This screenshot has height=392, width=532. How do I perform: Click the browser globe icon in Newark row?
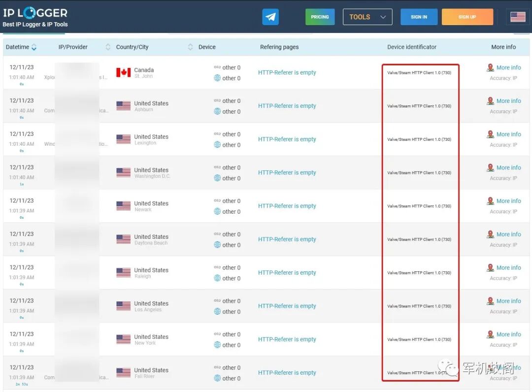pos(217,211)
